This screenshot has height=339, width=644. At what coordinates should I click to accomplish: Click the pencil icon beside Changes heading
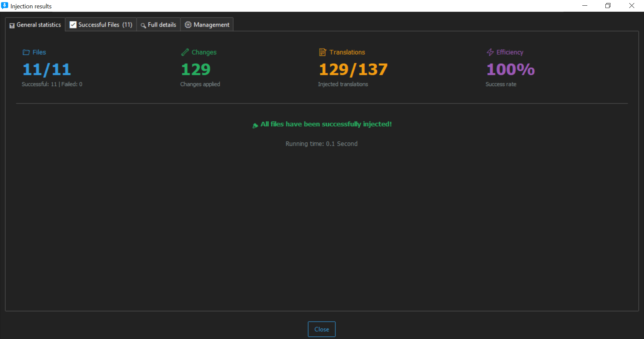coord(185,52)
